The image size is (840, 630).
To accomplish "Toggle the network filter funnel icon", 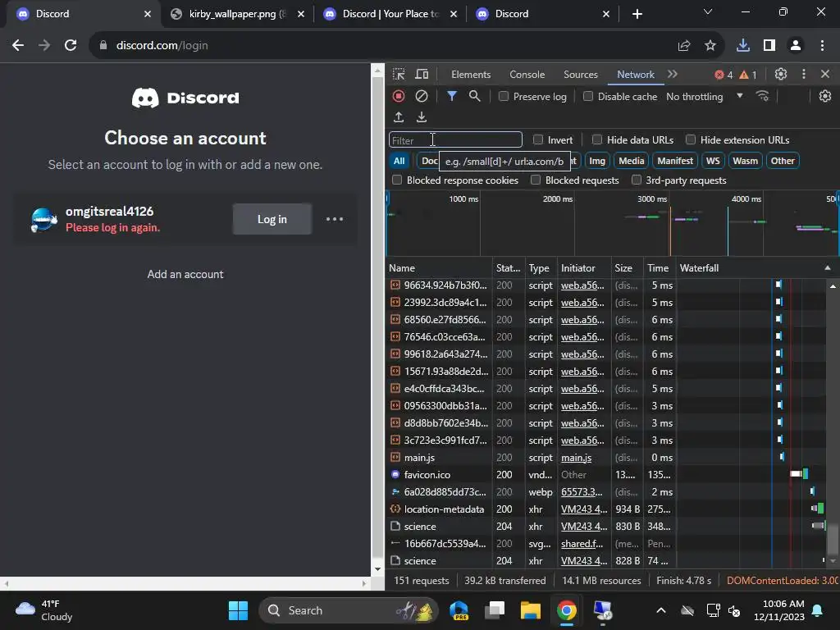I will (452, 96).
